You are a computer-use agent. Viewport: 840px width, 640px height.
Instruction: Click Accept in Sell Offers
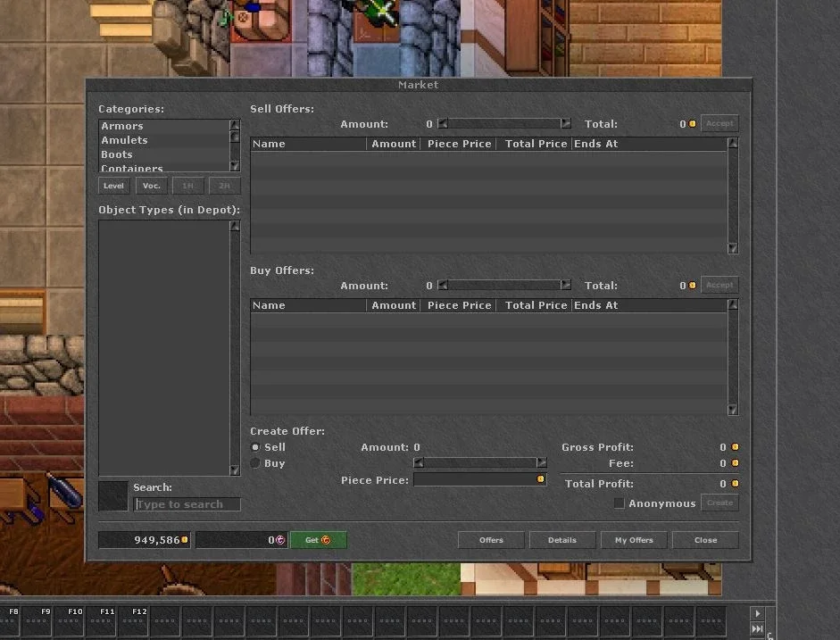(719, 123)
